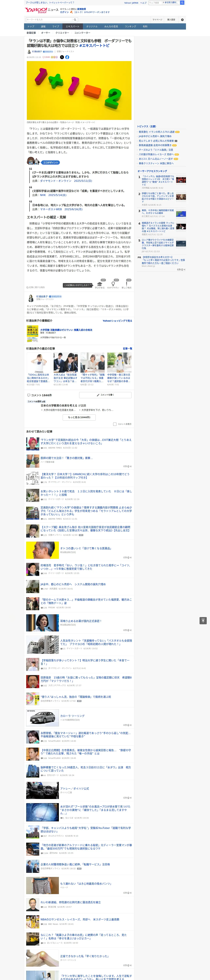
Task: Open the settings gear icon
Action: pyautogui.click(x=182, y=20)
